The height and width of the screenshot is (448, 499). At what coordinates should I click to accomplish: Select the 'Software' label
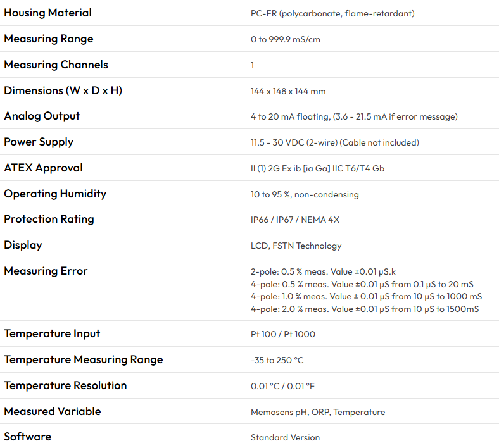[x=27, y=437]
